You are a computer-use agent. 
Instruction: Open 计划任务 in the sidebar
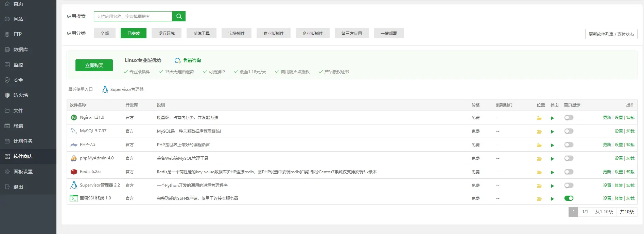(28, 141)
